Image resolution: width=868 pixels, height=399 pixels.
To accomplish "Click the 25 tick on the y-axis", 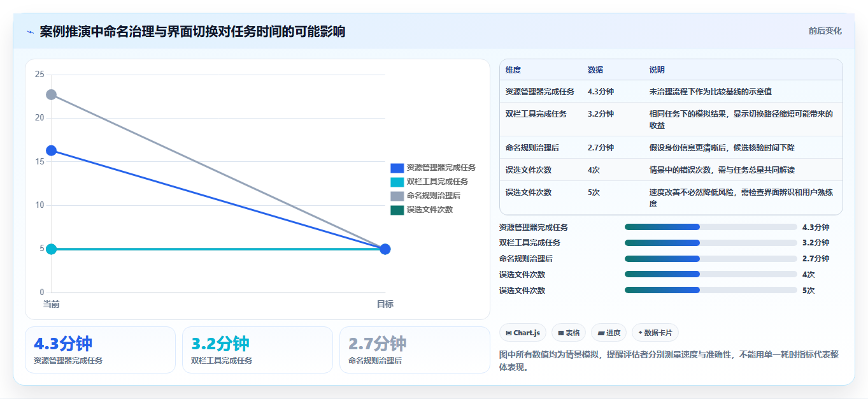I will (x=39, y=75).
